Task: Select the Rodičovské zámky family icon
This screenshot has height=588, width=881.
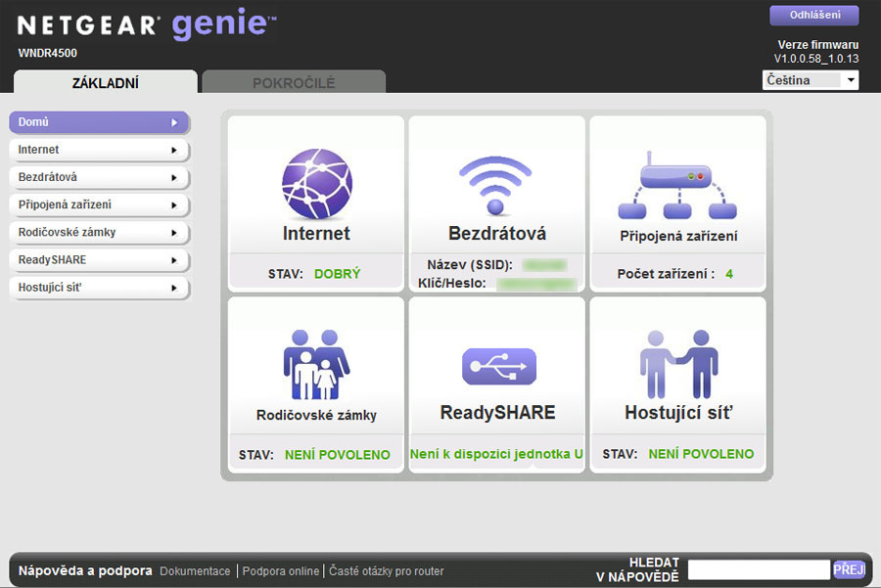Action: [316, 365]
